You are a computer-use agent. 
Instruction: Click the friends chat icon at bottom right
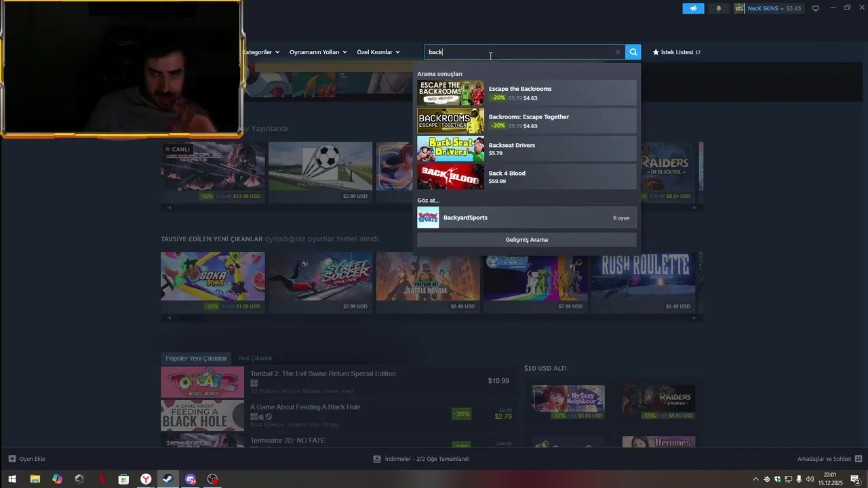pos(859,459)
